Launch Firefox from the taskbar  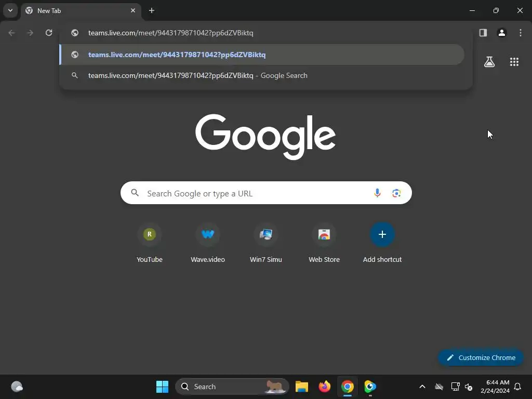325,387
